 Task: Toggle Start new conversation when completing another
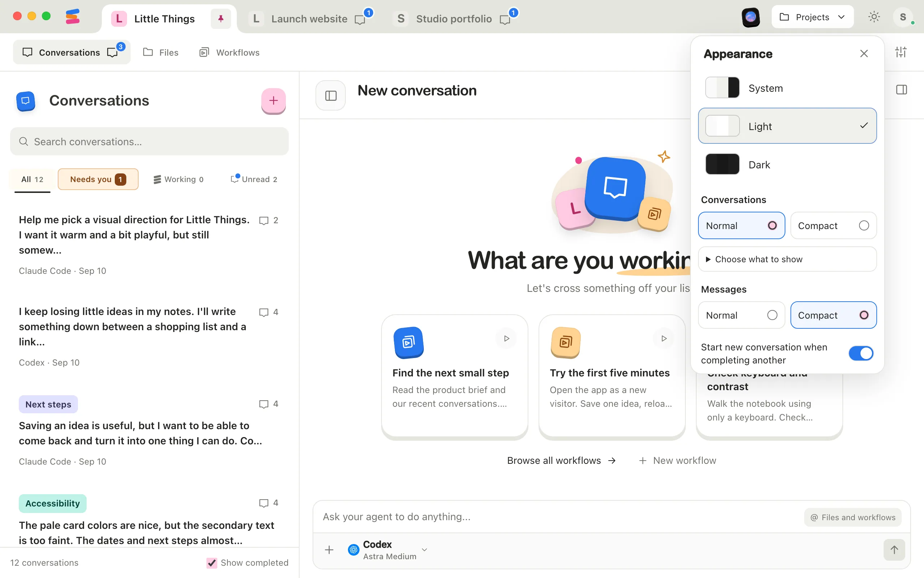pos(861,353)
